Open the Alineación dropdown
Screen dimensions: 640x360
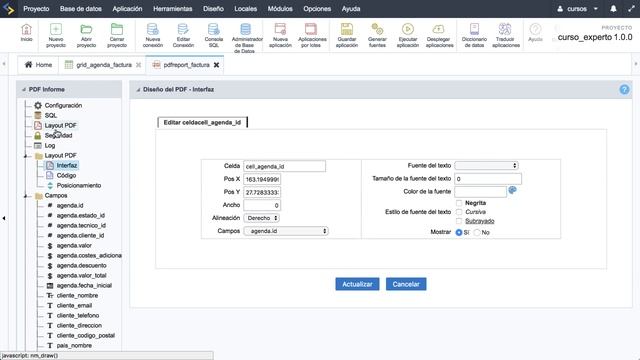[x=261, y=218]
